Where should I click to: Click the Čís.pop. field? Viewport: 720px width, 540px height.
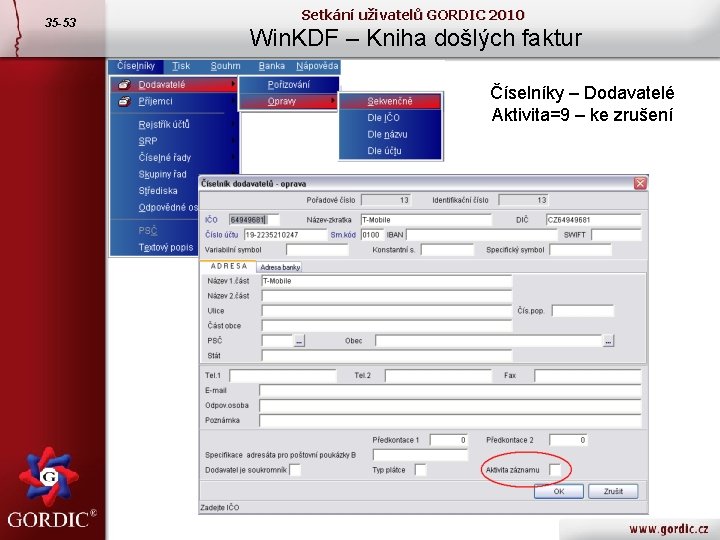pos(583,311)
